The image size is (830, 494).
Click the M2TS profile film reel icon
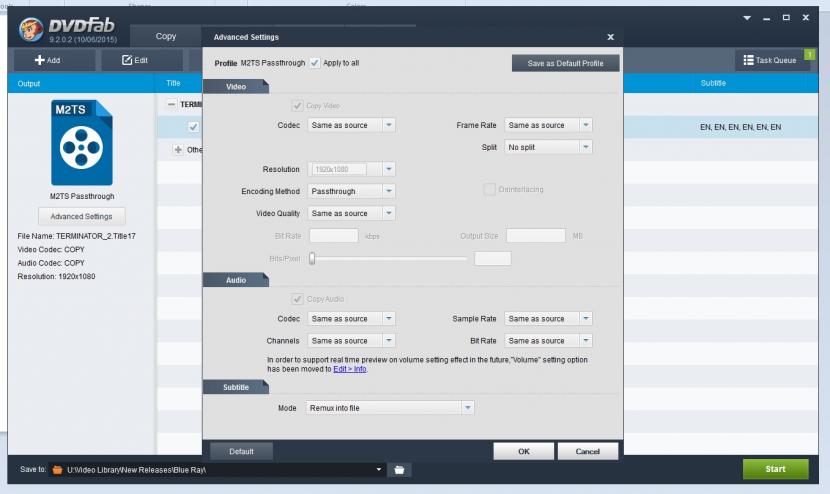tap(81, 149)
